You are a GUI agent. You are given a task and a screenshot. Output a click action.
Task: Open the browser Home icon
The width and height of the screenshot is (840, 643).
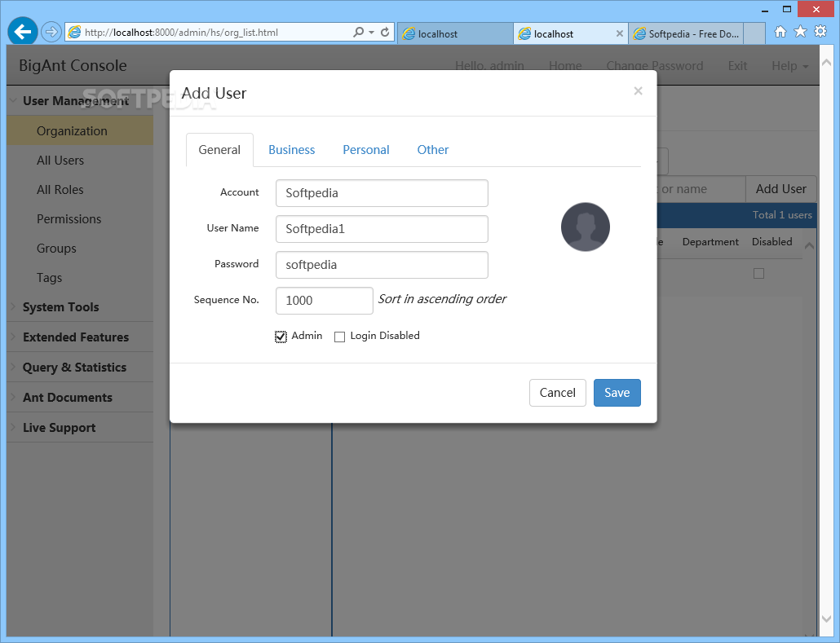780,32
